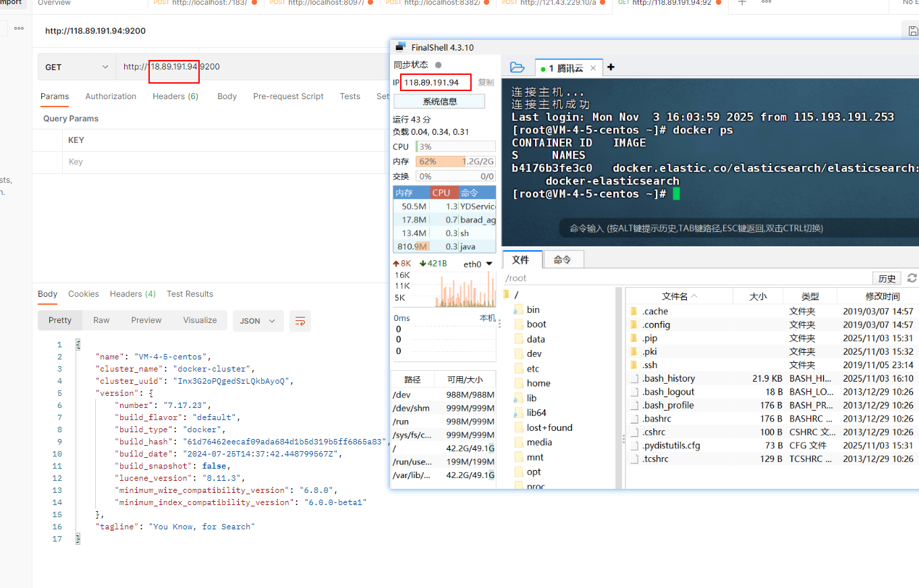
Task: Click the sync status indicator dot
Action: (x=438, y=65)
